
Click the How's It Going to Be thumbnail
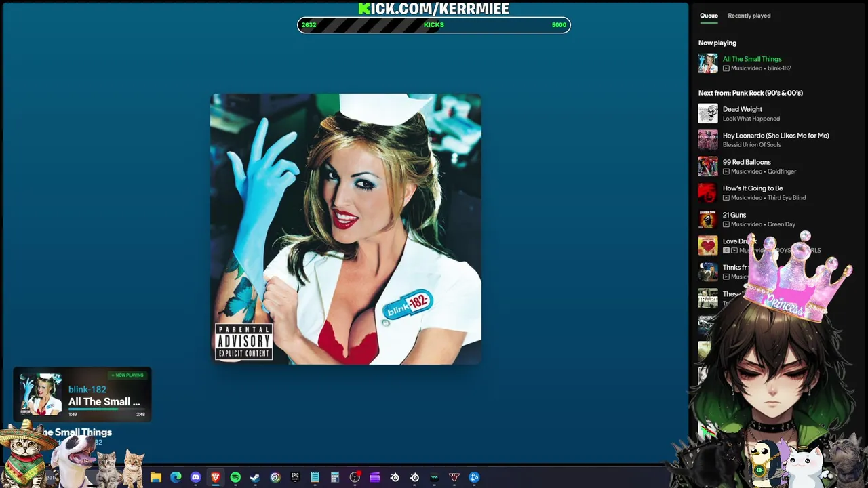pyautogui.click(x=708, y=192)
